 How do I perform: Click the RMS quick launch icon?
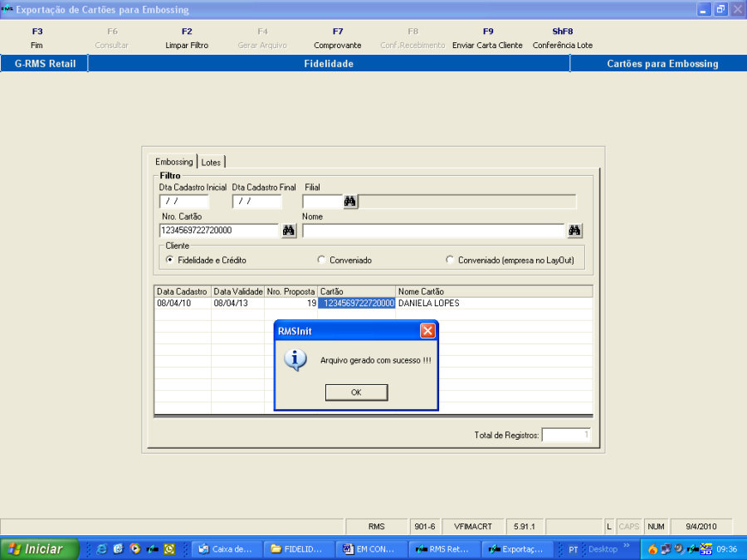tap(152, 549)
